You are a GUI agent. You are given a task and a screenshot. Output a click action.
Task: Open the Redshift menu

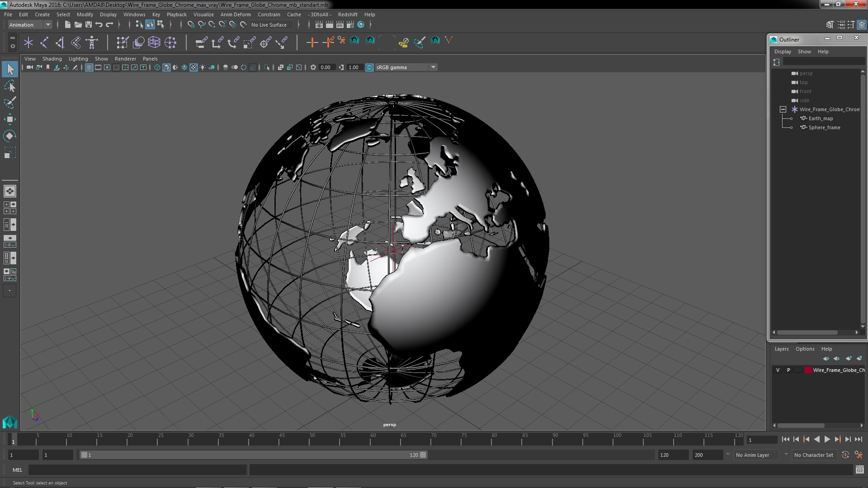tap(347, 14)
